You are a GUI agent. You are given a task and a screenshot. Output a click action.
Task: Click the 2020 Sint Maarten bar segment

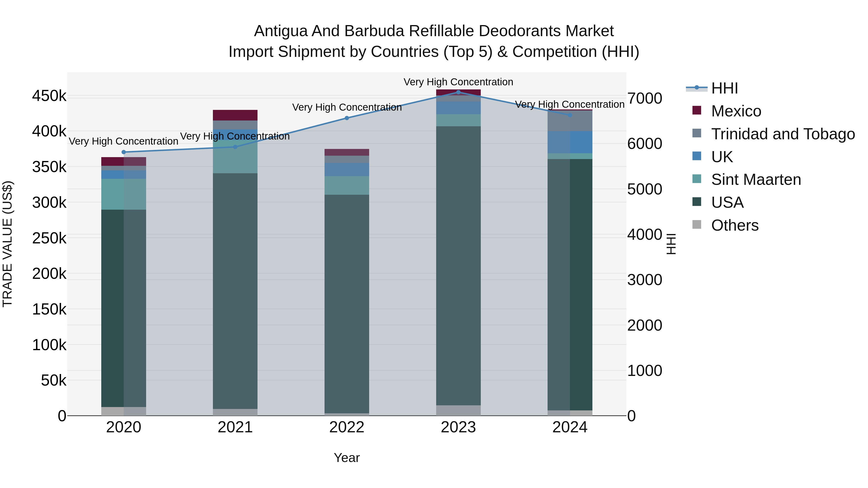pyautogui.click(x=124, y=194)
